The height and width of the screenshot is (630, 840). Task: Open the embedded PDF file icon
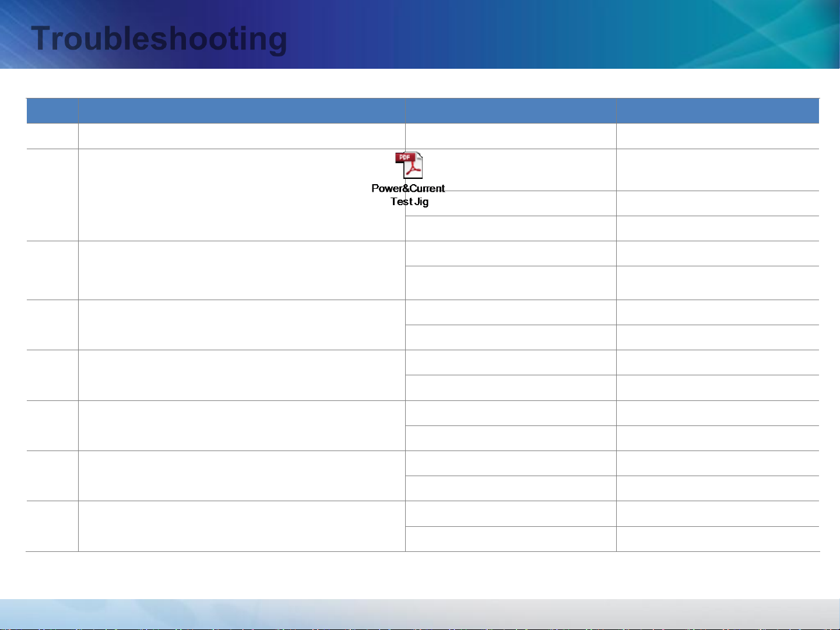(409, 166)
